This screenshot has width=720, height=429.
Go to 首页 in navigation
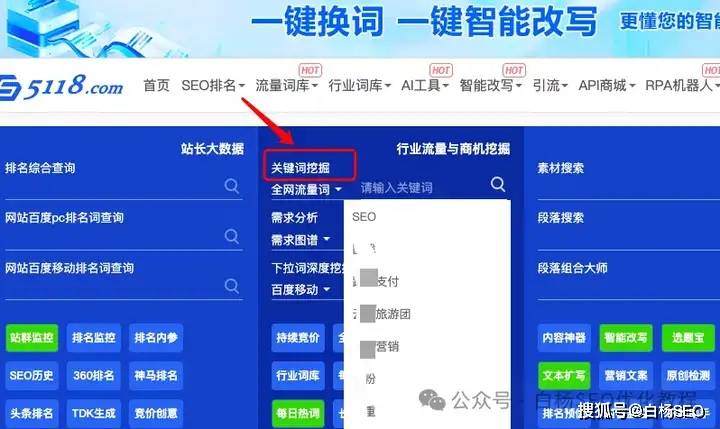[x=156, y=85]
